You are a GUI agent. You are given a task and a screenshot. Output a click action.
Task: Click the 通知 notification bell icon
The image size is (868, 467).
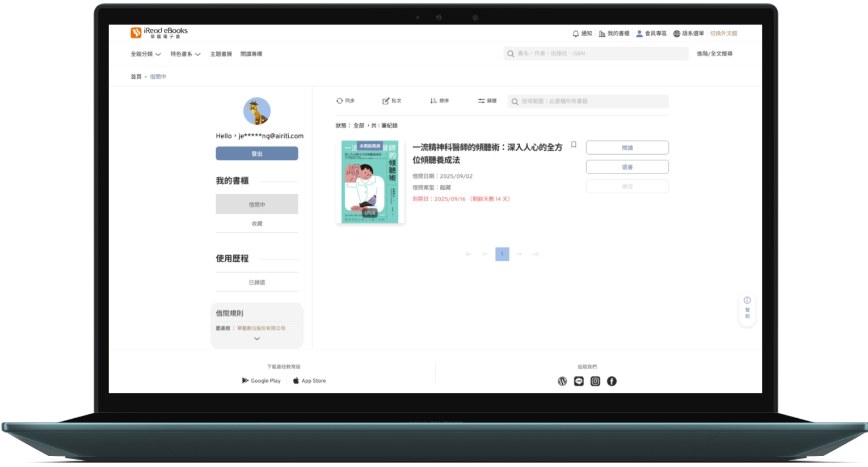576,34
